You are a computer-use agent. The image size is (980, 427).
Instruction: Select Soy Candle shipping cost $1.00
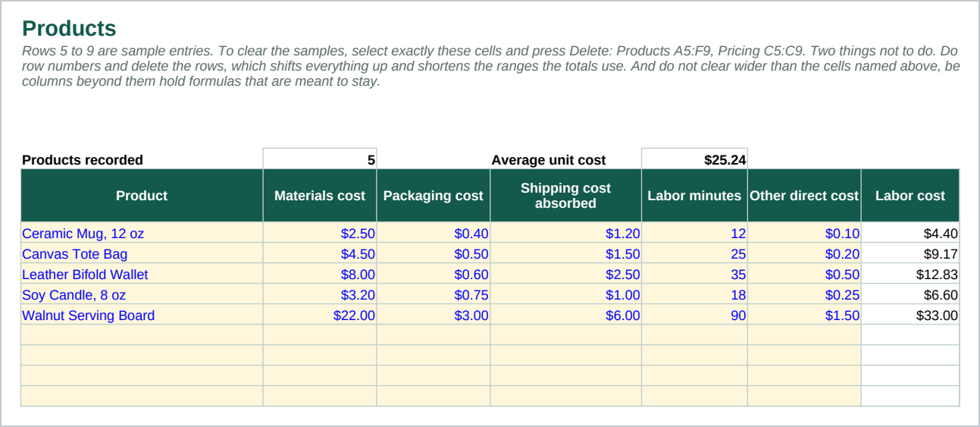point(565,294)
